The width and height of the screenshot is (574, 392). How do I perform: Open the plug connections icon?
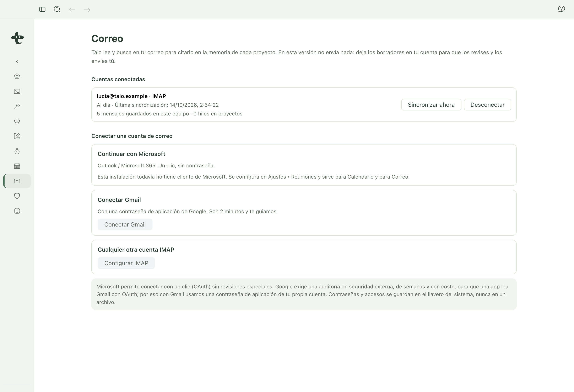tap(17, 121)
